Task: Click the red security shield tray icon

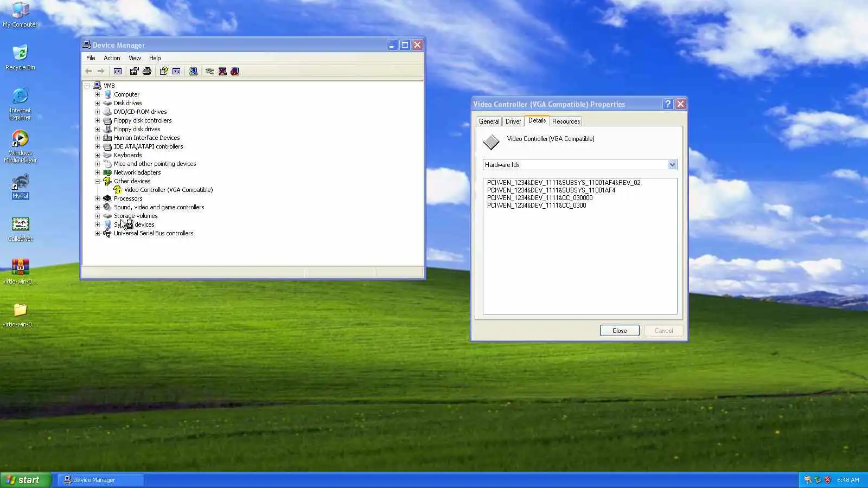Action: 827,480
